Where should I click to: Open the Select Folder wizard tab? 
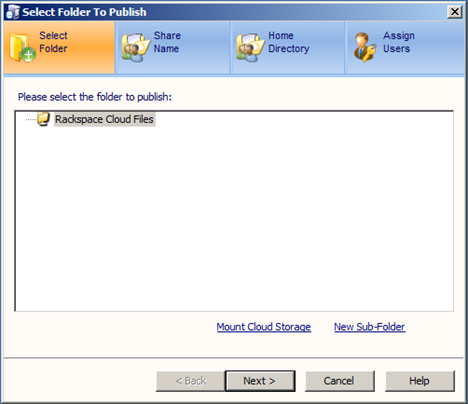59,48
